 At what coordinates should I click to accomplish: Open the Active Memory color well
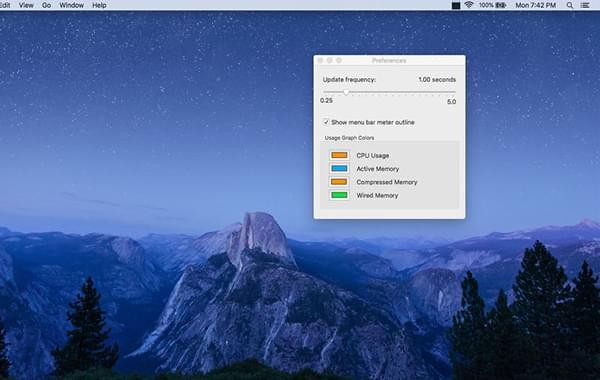coord(339,168)
